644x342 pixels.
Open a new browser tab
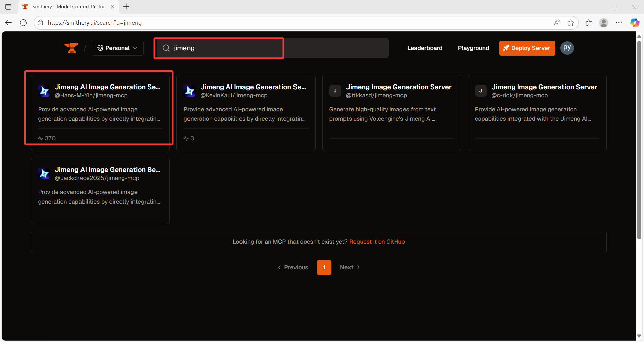click(126, 7)
